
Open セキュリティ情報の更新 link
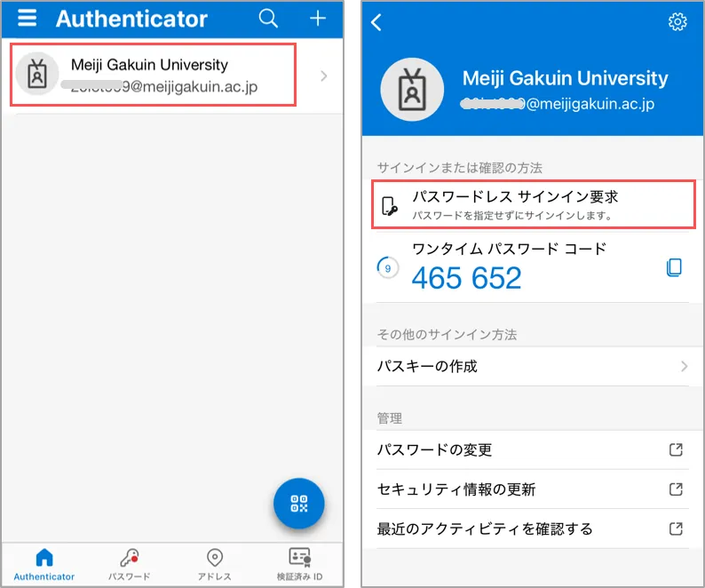[x=533, y=489]
